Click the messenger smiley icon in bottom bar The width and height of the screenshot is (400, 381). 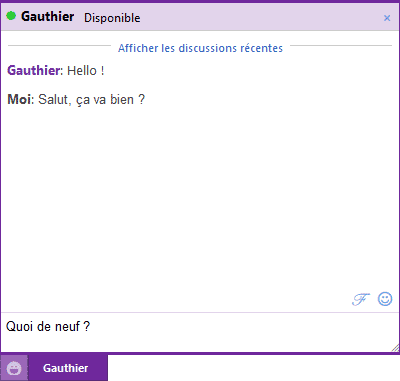[14, 368]
